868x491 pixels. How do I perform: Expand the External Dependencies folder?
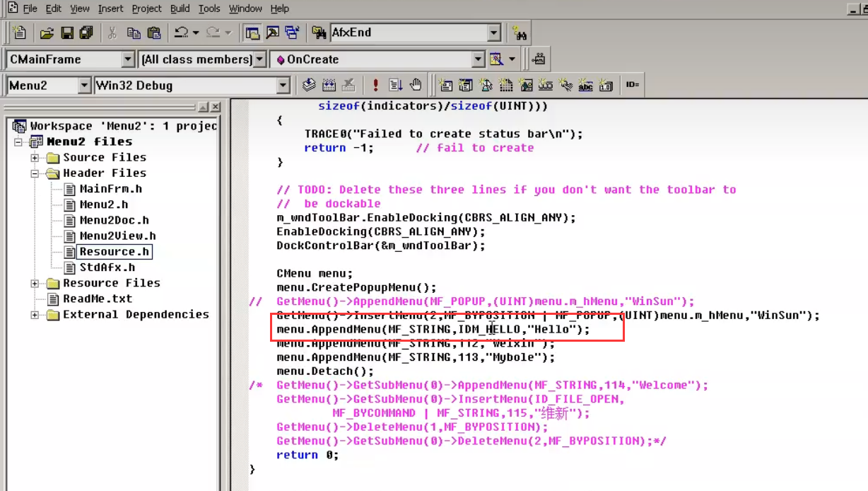pyautogui.click(x=35, y=315)
